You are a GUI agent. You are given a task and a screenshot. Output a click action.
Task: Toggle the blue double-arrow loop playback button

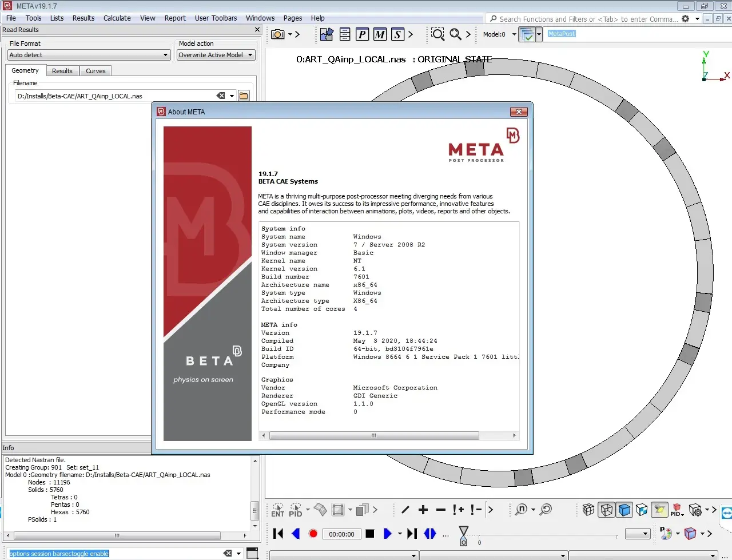pos(430,534)
